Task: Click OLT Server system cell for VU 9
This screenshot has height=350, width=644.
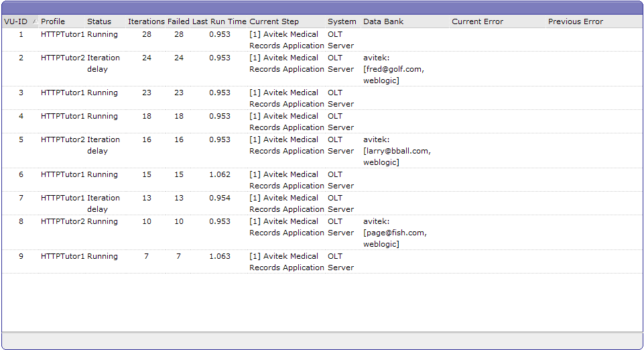Action: (x=340, y=262)
